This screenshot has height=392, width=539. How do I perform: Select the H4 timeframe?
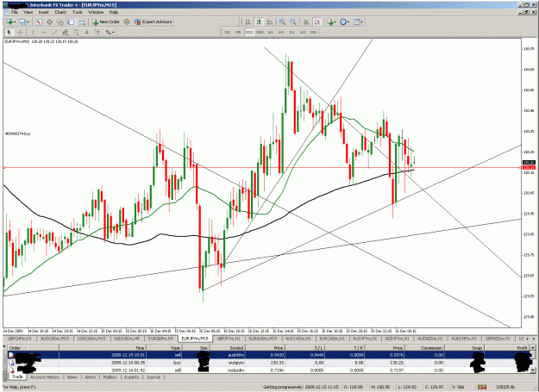click(281, 32)
